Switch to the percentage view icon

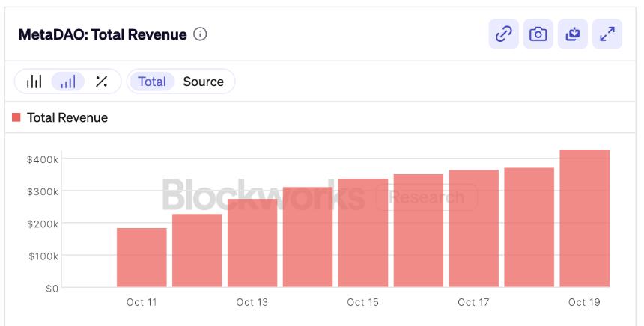(x=102, y=81)
